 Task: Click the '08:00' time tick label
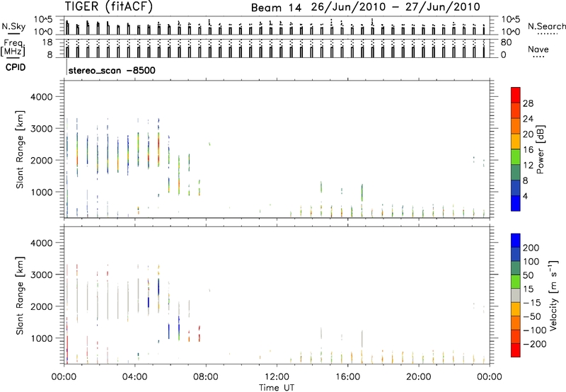point(206,377)
